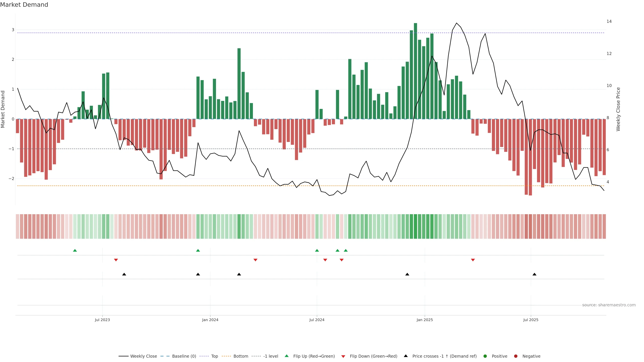
Task: Click the red Negative dot in legend
Action: (x=516, y=356)
